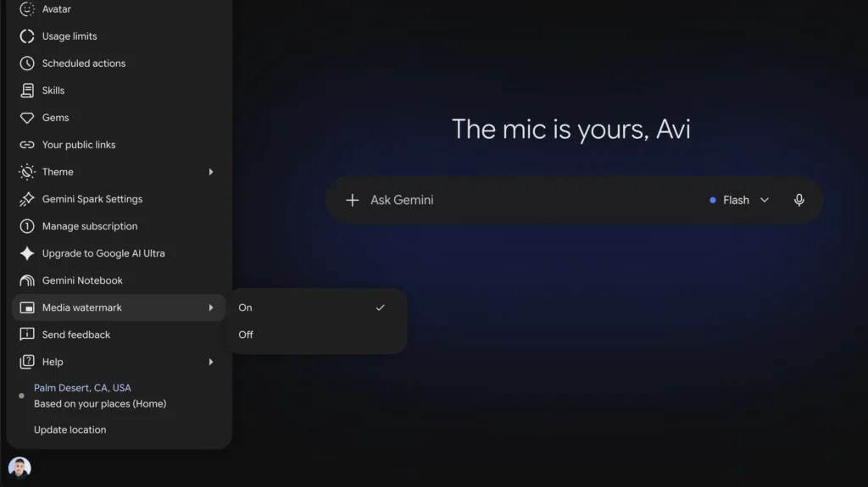Viewport: 868px width, 487px height.
Task: Expand the Theme submenu arrow
Action: pos(211,172)
